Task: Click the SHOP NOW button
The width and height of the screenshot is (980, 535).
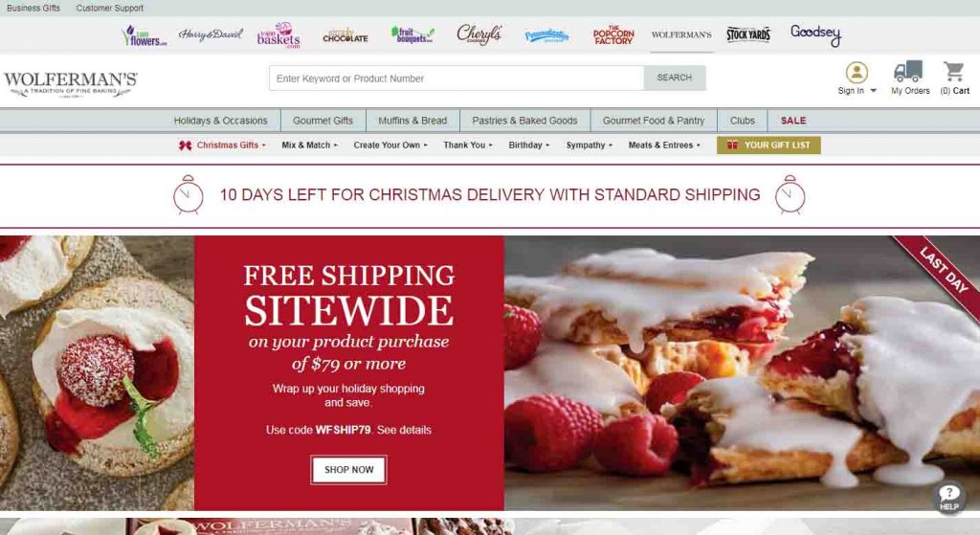Action: point(348,469)
